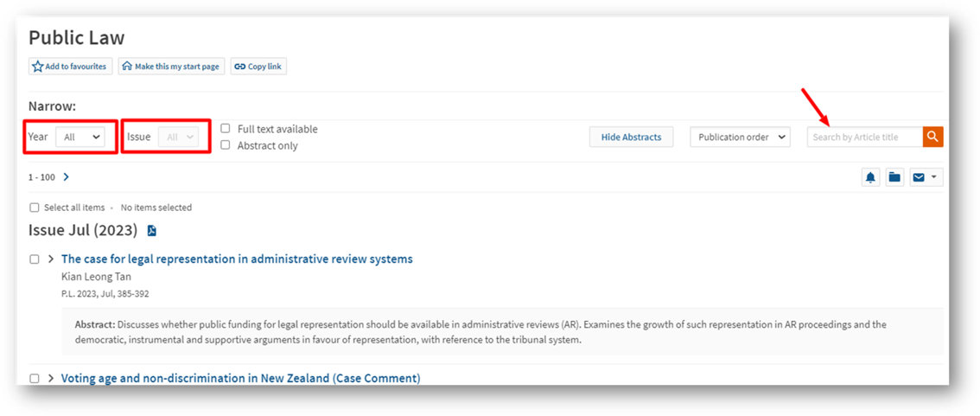Copy link to this journal
Screen dimensions: 980x416
(x=258, y=67)
